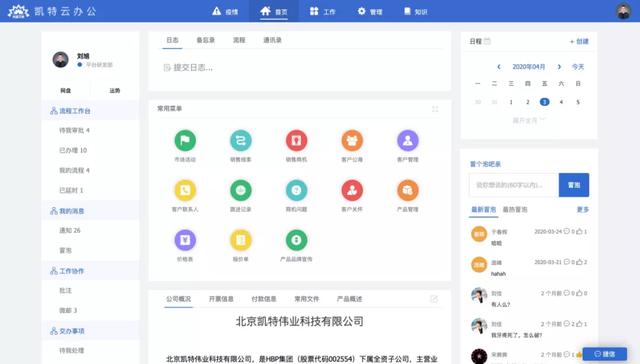Click the + 创建 schedule link
The width and height of the screenshot is (640, 364).
click(x=579, y=41)
